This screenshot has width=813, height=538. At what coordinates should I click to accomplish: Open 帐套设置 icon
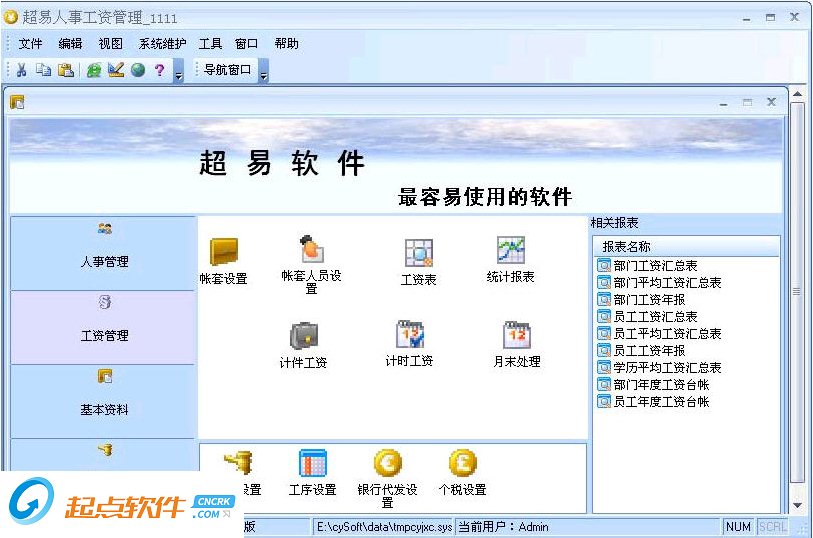click(x=223, y=252)
